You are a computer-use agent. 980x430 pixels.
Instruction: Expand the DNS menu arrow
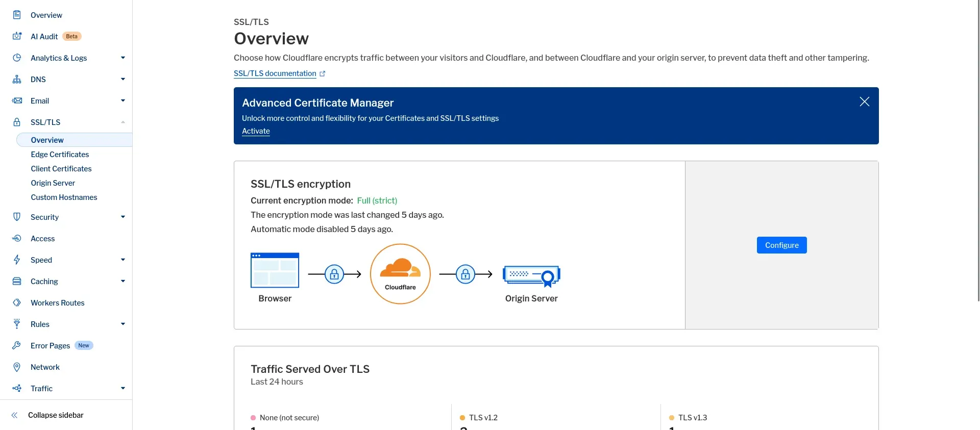[123, 79]
